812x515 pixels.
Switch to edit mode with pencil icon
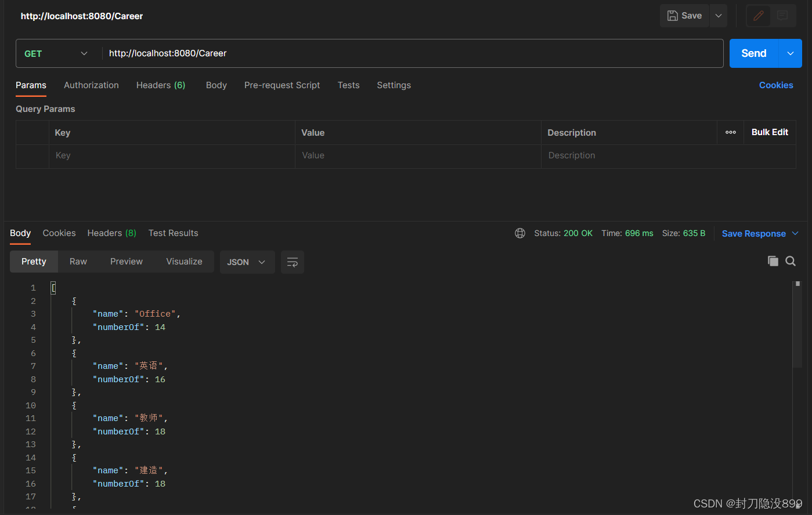point(758,16)
